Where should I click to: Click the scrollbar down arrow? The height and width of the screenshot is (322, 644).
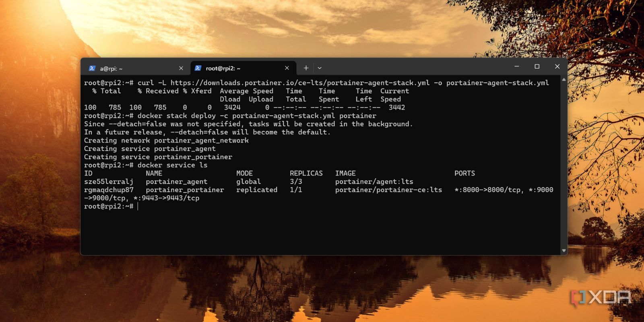pos(564,251)
